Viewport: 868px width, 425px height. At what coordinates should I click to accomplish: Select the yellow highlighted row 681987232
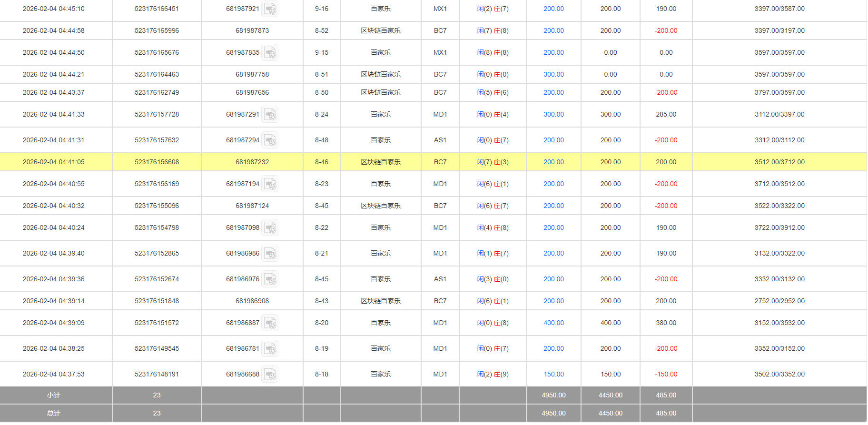(x=252, y=162)
